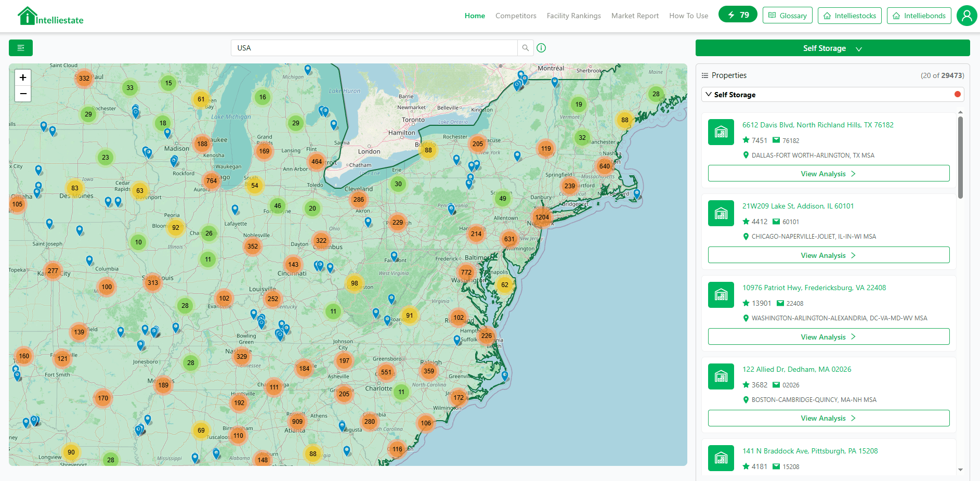This screenshot has width=980, height=481.
Task: Select the building icon for 6612 Davis Blvd
Action: [x=721, y=132]
